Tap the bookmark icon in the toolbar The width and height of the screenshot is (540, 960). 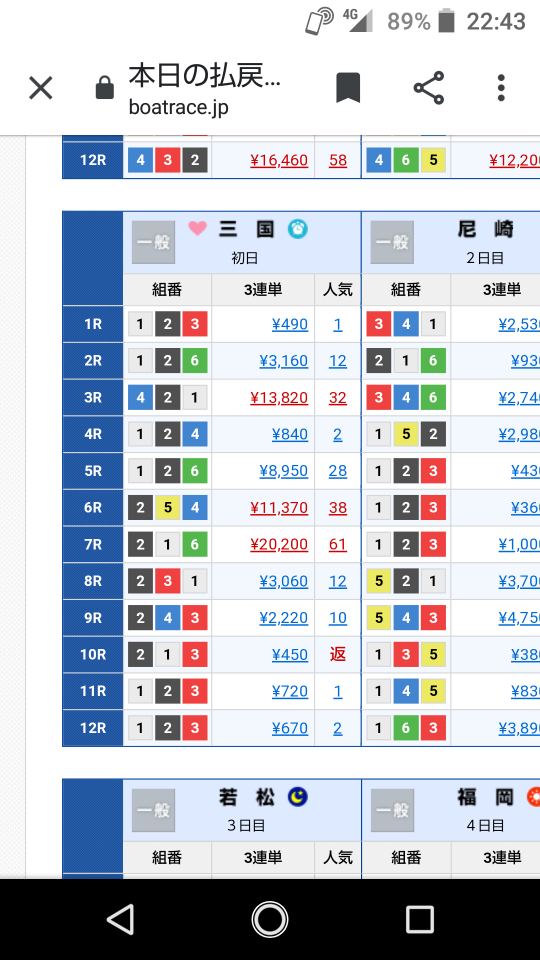(x=348, y=88)
